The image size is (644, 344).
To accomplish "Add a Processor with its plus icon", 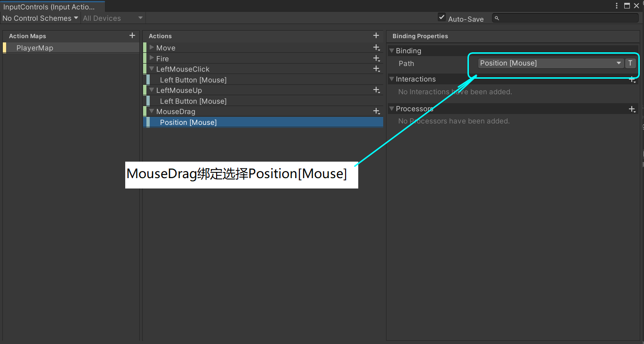I will (632, 109).
